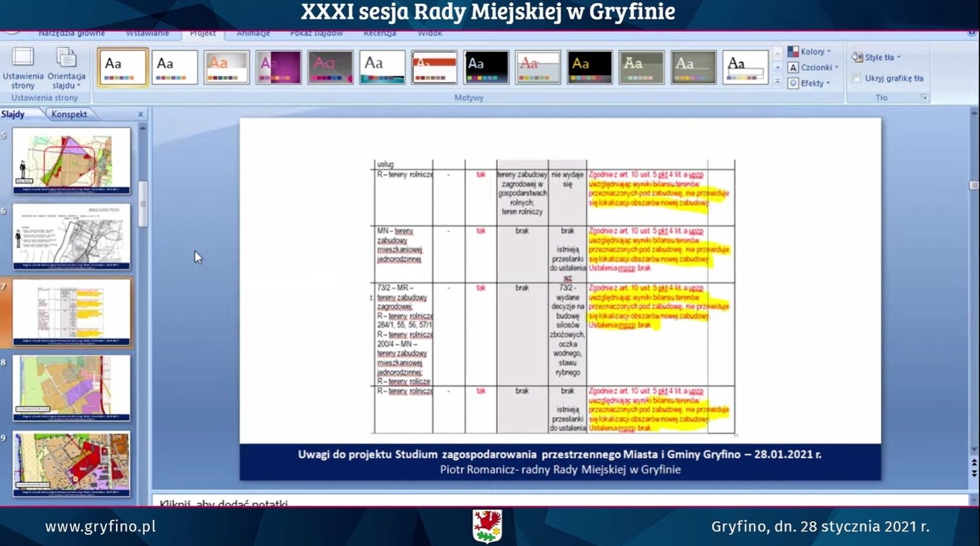
Task: Switch to the Konspekt outline tab
Action: tap(69, 114)
